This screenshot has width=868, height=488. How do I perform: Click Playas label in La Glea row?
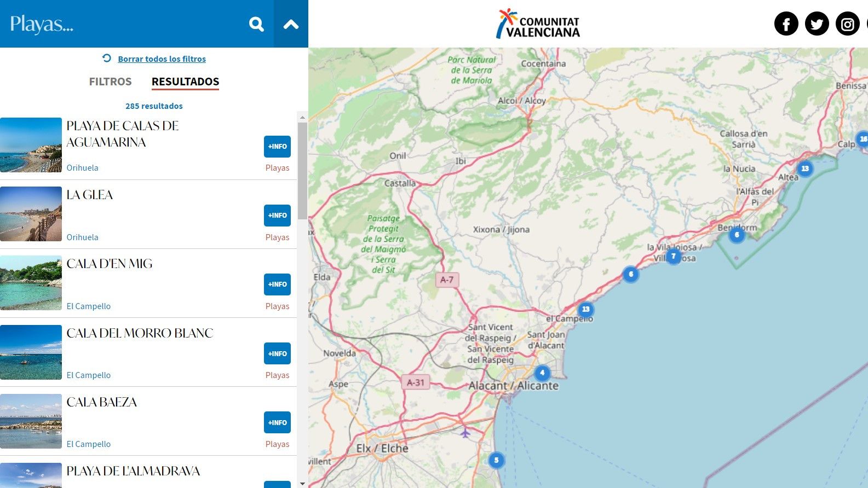coord(278,237)
